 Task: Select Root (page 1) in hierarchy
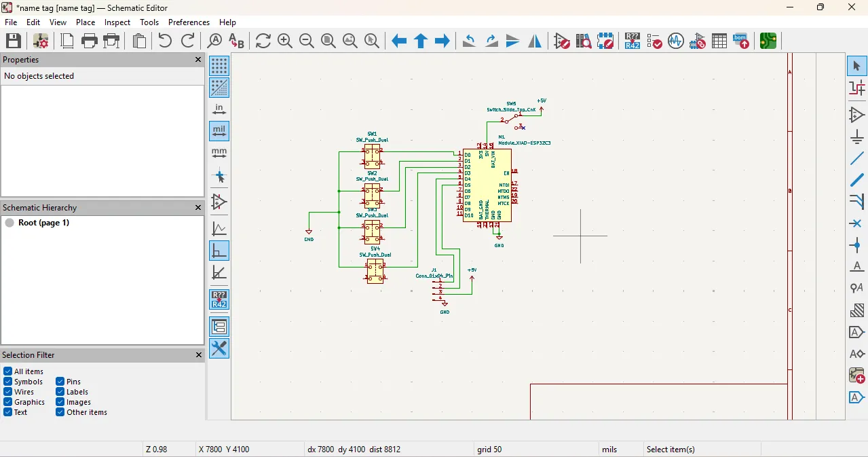pos(43,223)
